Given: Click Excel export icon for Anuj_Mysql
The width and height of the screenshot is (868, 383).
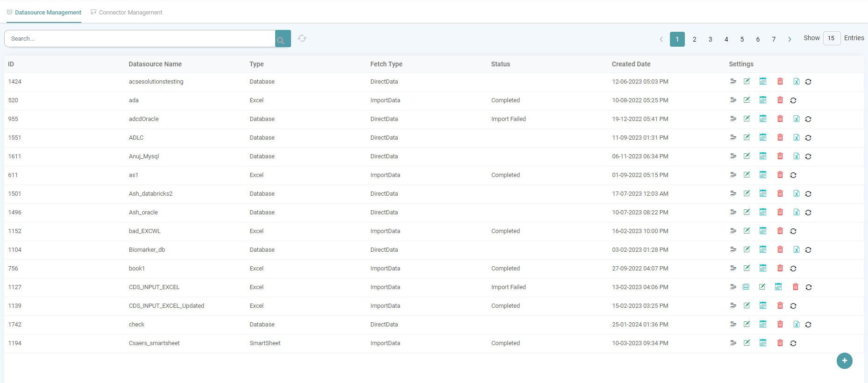Looking at the screenshot, I should (x=796, y=156).
